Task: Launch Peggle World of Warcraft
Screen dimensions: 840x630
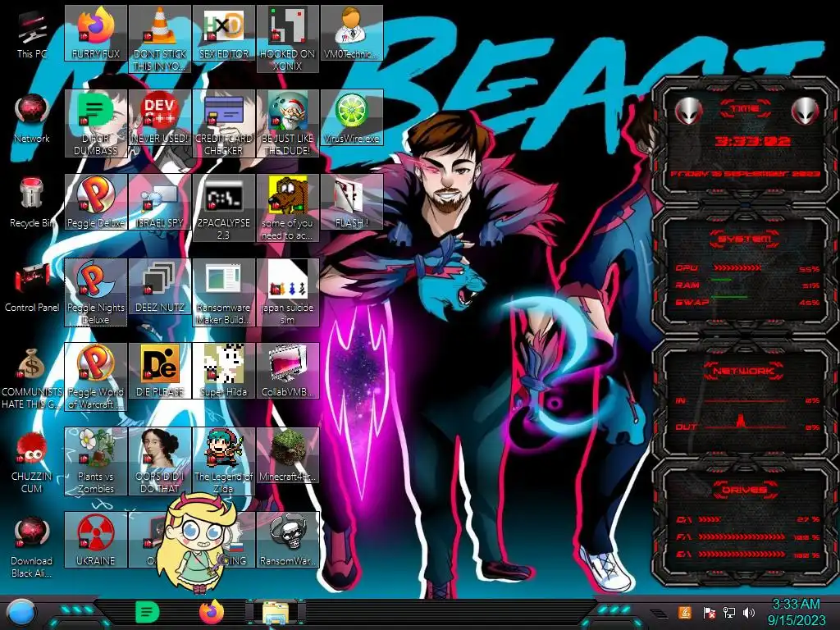Action: coord(96,377)
